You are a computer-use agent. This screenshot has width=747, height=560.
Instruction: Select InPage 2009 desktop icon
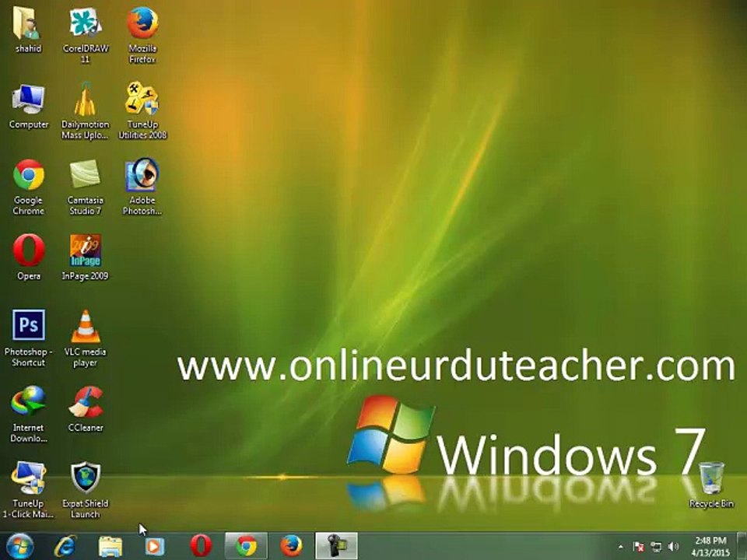point(86,257)
